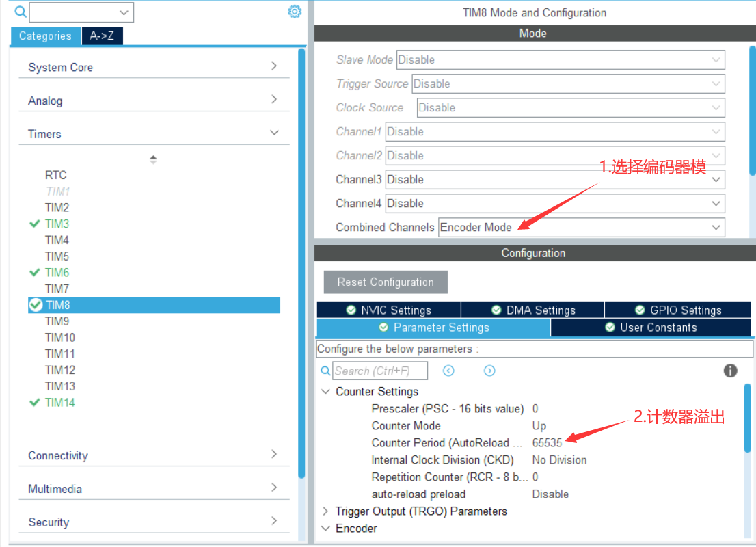Go to previous search result arrow
This screenshot has height=547, width=756.
(448, 371)
